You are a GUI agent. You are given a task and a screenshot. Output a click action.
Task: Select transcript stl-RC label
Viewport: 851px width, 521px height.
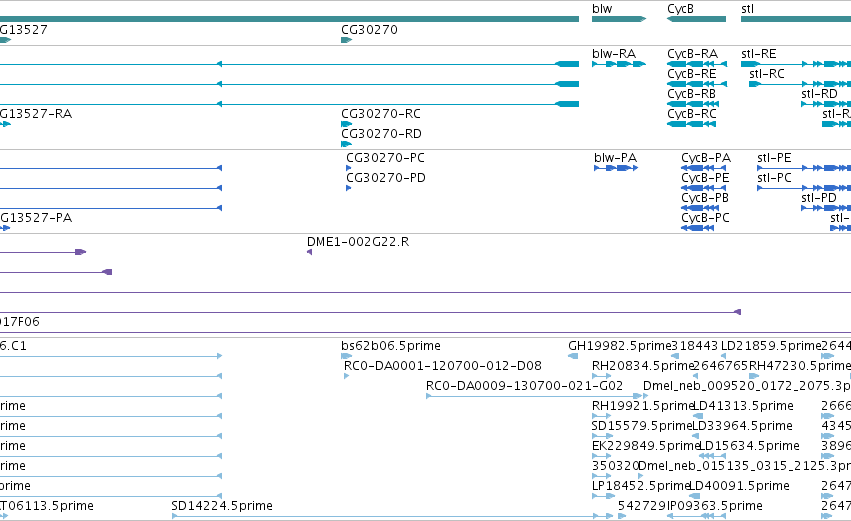click(x=766, y=74)
